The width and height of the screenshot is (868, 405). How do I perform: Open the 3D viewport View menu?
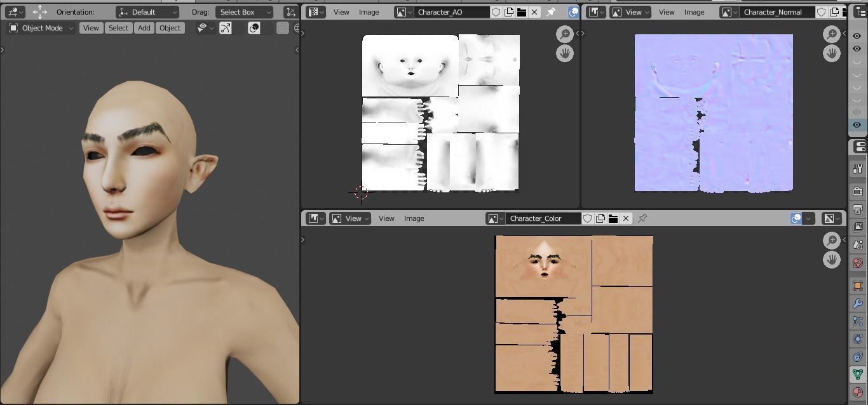(91, 28)
